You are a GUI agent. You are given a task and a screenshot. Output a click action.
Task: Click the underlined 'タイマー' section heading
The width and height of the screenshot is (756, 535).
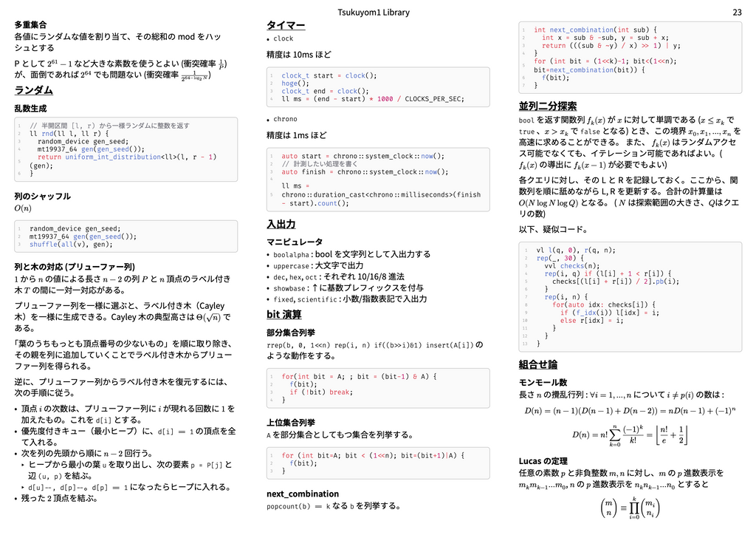(x=286, y=25)
